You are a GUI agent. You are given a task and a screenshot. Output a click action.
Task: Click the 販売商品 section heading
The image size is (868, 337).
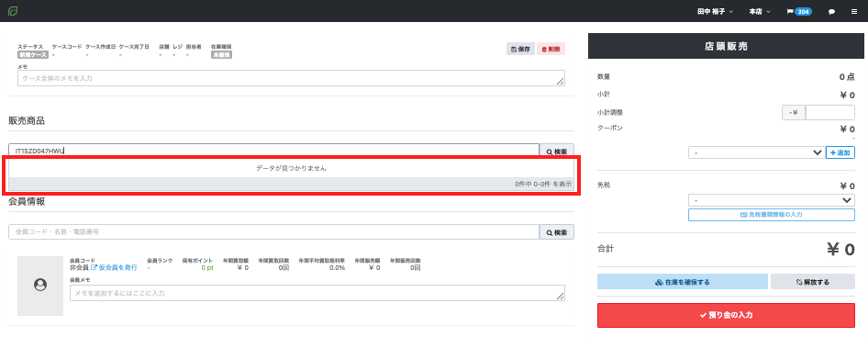(27, 120)
